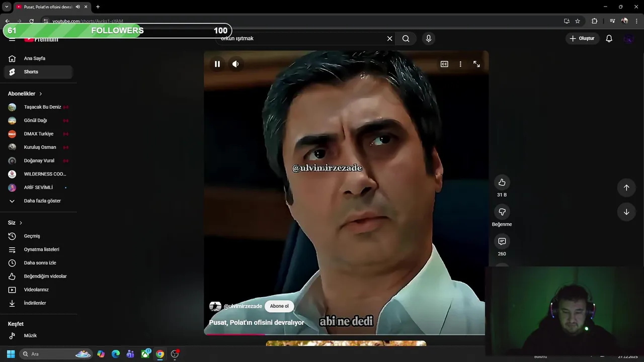644x362 pixels.
Task: Open Shorts in the sidebar
Action: [38, 72]
